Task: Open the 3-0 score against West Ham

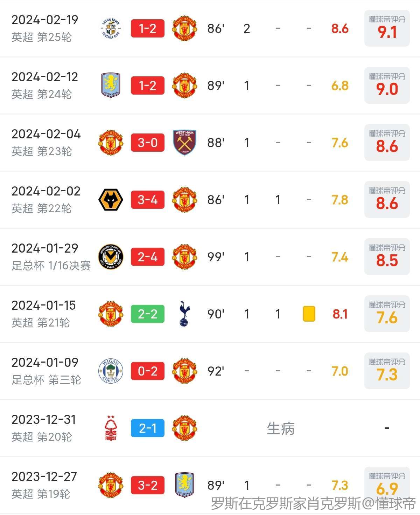Action: [148, 143]
